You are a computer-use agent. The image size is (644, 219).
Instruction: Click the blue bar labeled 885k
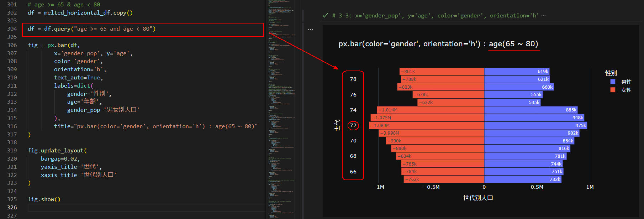pos(531,110)
